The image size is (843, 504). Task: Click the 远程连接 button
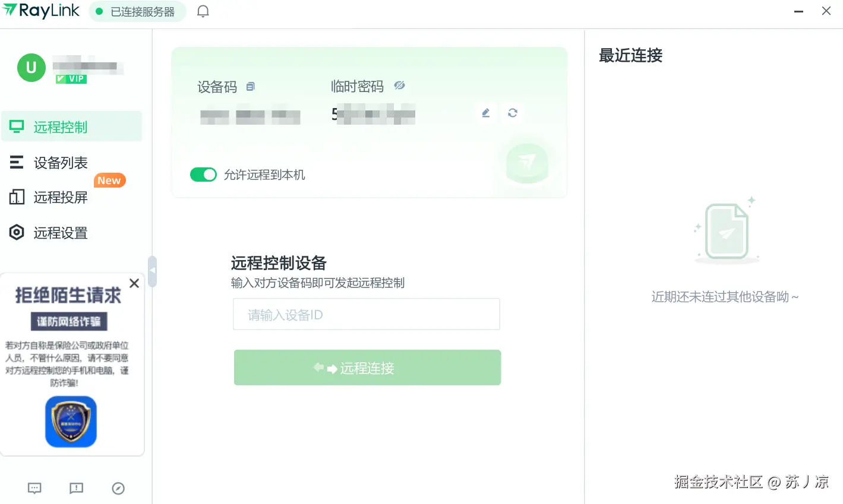coord(367,367)
